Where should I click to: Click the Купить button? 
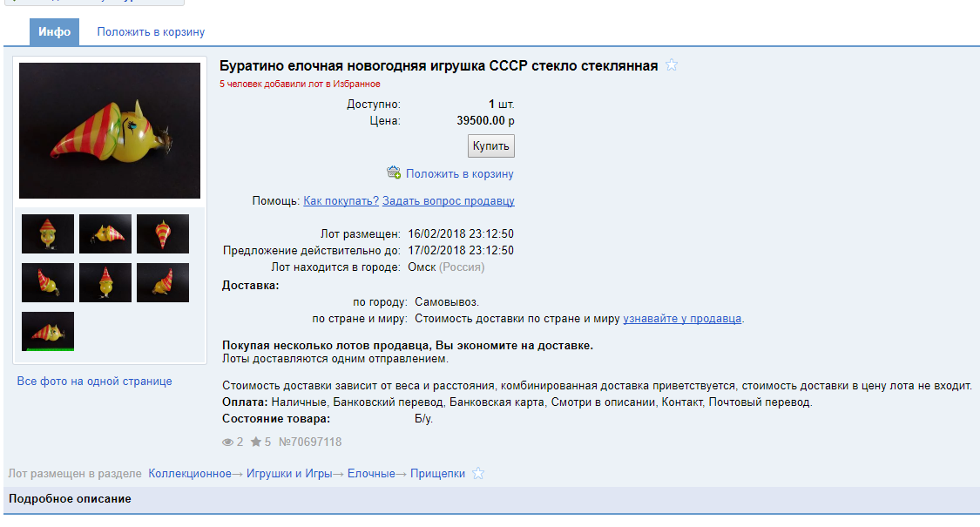point(491,145)
